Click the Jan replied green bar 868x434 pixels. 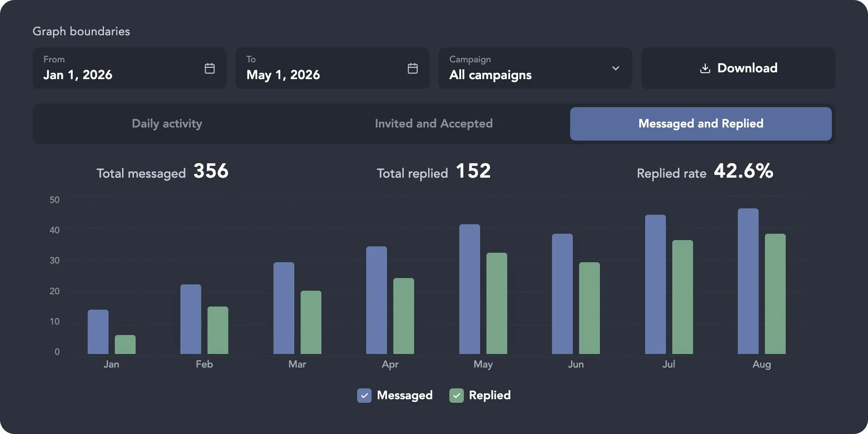125,344
